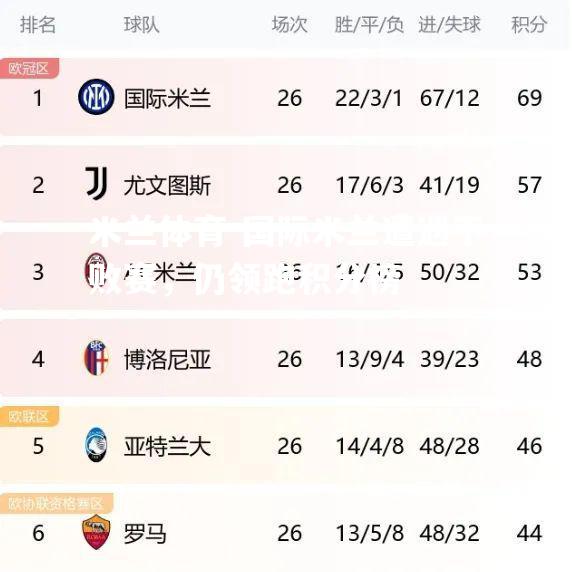Open the 尤文图斯 team name

pos(167,185)
